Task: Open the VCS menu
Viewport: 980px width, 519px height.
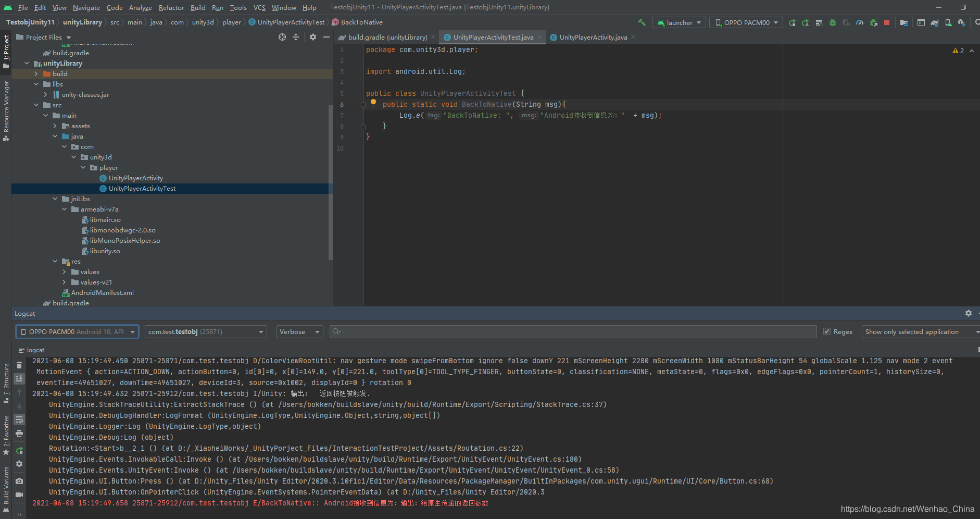Action: coord(259,7)
